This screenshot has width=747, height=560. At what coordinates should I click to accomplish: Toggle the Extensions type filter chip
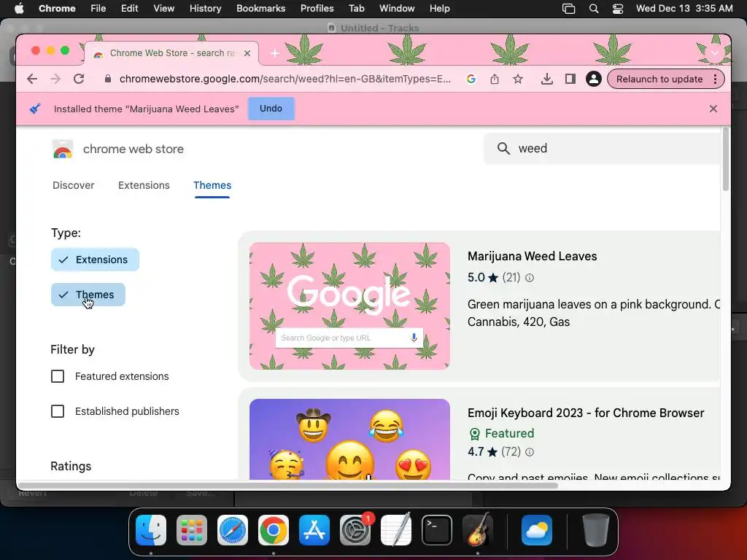pos(95,260)
